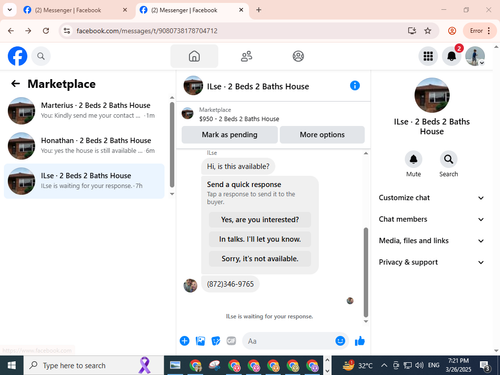This screenshot has width=500, height=375.
Task: Mute the ILse conversation
Action: pos(413,159)
